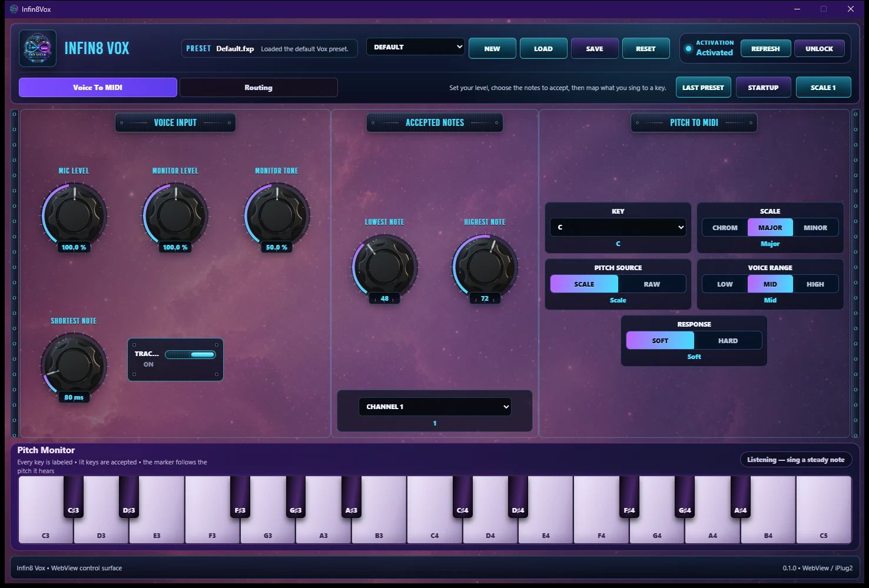The image size is (869, 588).
Task: Select MINOR scale option
Action: tap(815, 228)
